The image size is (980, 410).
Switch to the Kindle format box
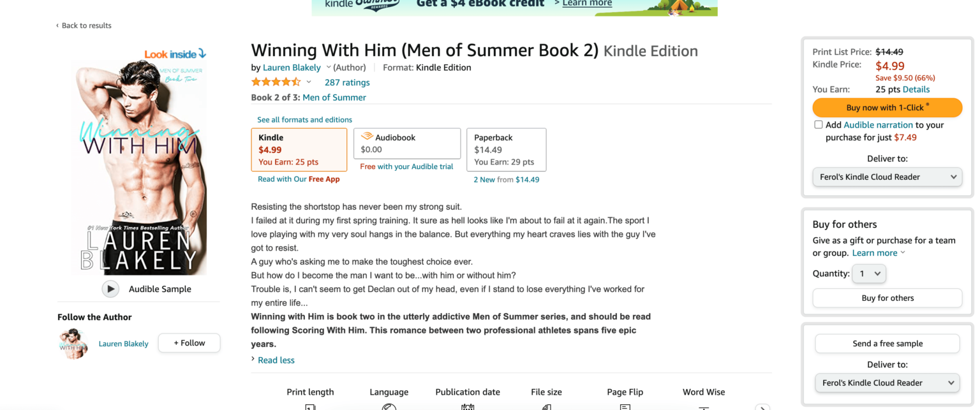pyautogui.click(x=299, y=149)
